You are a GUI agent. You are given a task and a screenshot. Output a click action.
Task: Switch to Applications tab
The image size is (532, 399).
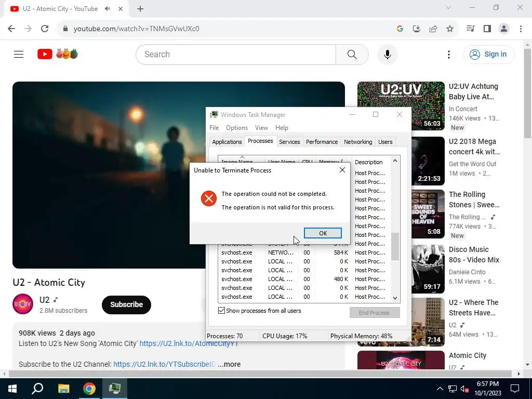click(x=227, y=142)
